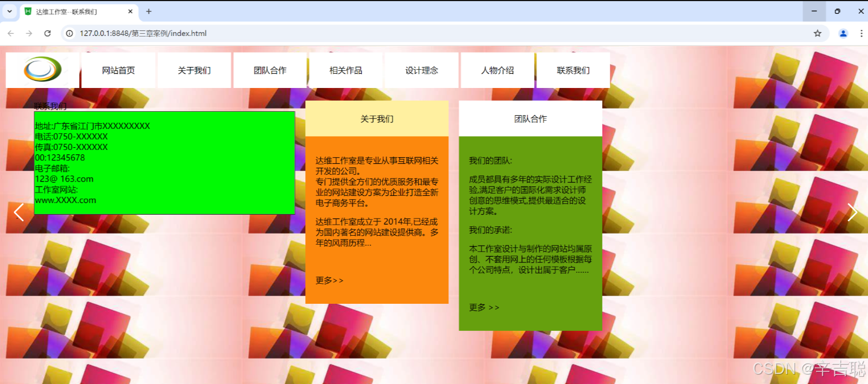
Task: Open the 联系我们 navigation item
Action: (x=573, y=70)
